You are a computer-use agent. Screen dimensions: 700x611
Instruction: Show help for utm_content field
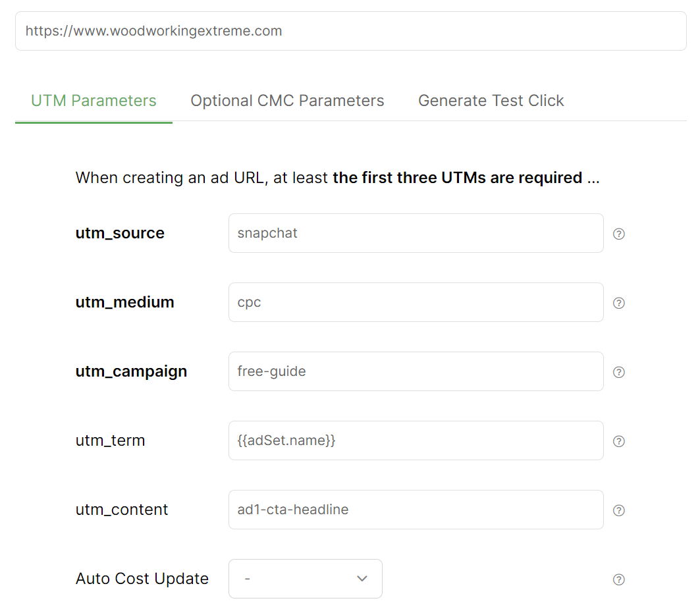click(618, 510)
